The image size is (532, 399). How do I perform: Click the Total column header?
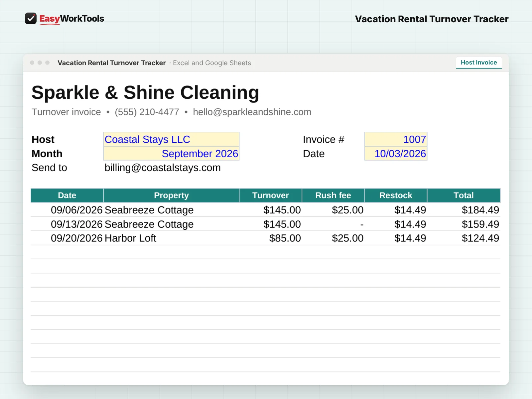pos(464,196)
